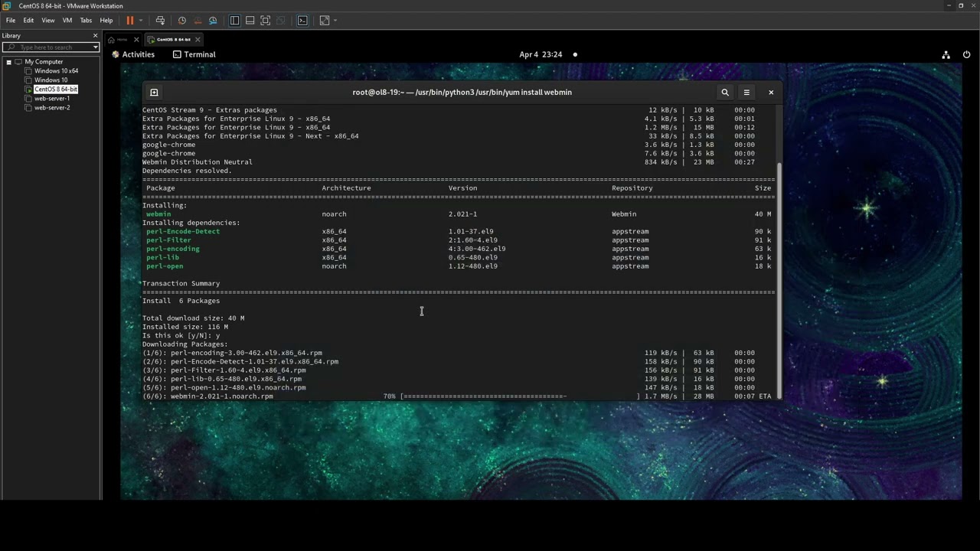Open GNOME Activities overview
Viewport: 980px width, 551px height.
point(133,54)
